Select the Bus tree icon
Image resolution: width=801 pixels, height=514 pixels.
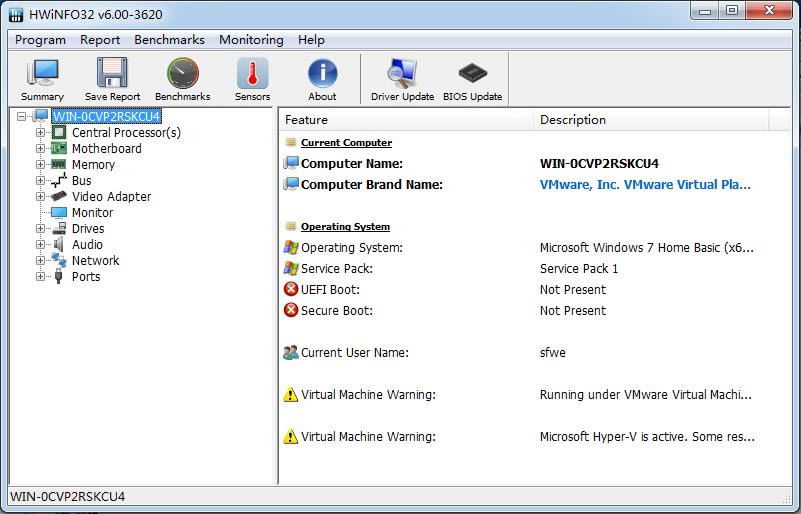59,180
